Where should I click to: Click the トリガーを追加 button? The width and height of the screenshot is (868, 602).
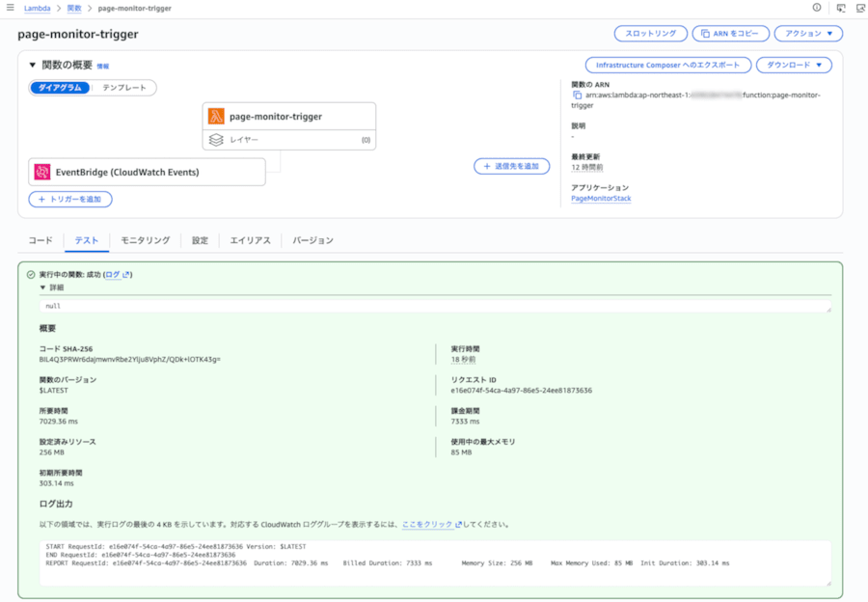tap(70, 200)
